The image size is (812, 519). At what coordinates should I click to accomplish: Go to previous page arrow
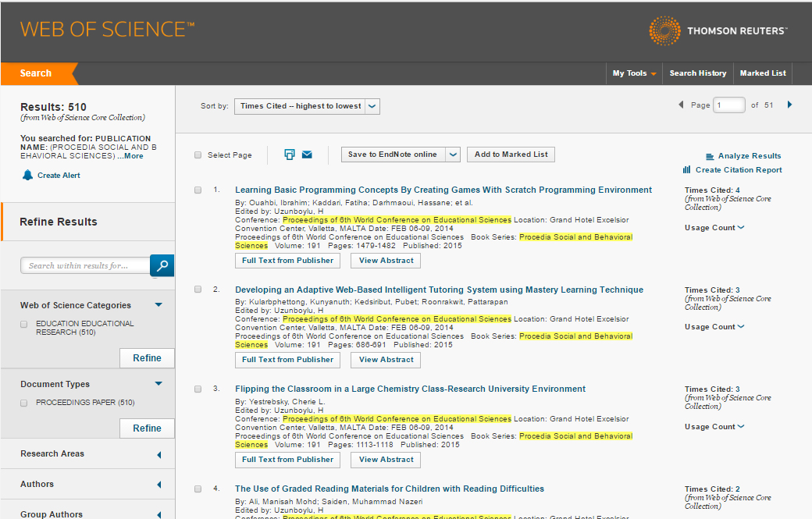[681, 105]
